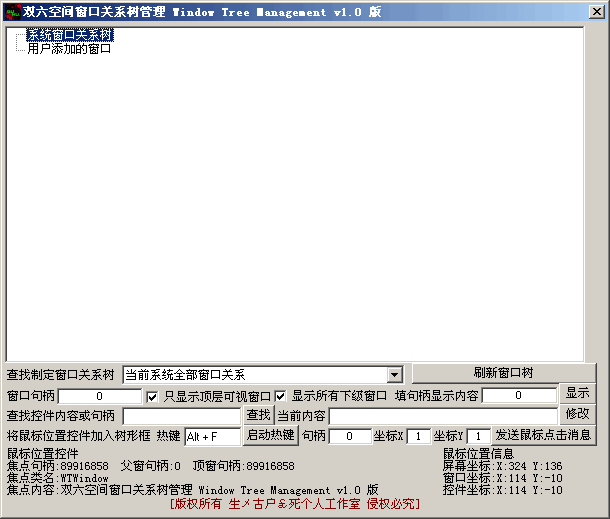
Task: Click the 坐标X input field
Action: point(419,436)
